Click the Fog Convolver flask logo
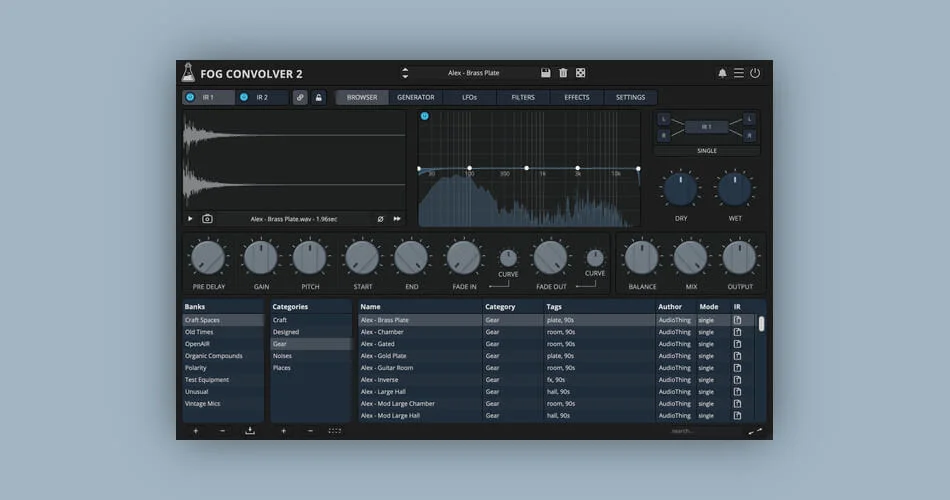The image size is (950, 500). point(188,72)
